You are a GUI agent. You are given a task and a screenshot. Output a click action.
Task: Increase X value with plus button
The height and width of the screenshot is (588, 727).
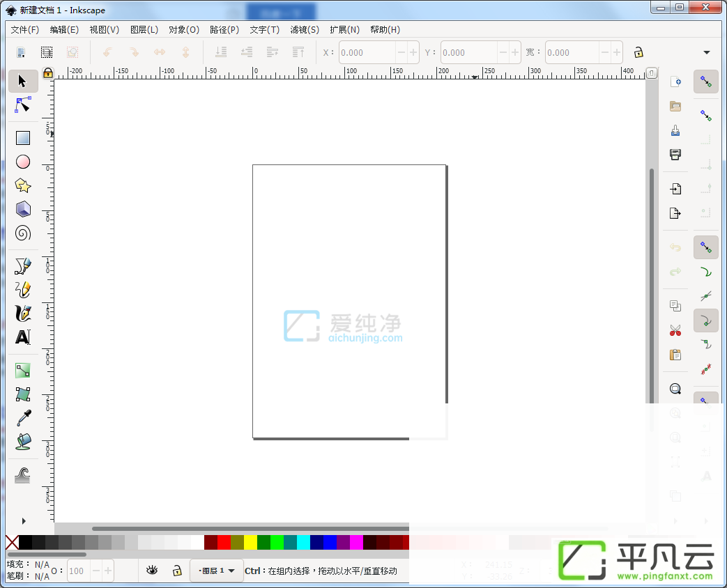413,52
